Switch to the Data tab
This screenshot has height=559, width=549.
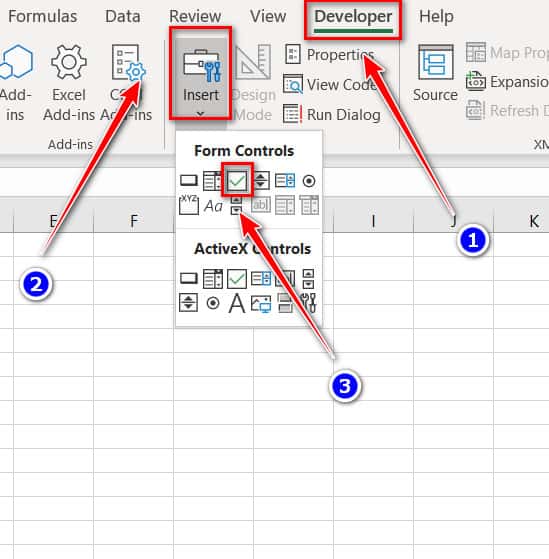123,16
